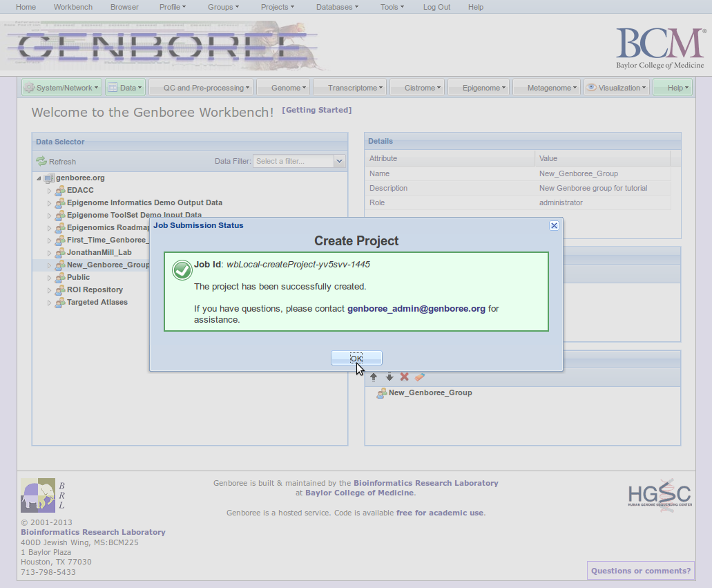Viewport: 712px width, 588px height.
Task: Click the move up arrow icon
Action: coord(374,377)
